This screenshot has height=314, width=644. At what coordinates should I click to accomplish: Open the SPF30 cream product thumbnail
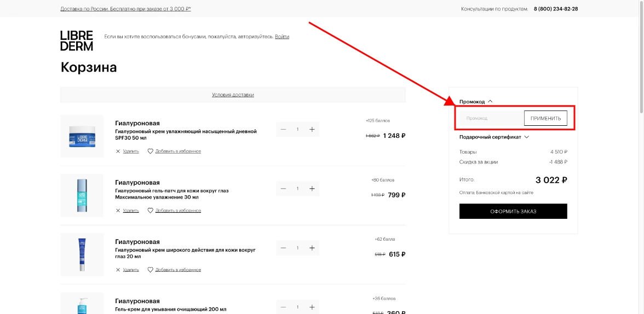[x=82, y=136]
